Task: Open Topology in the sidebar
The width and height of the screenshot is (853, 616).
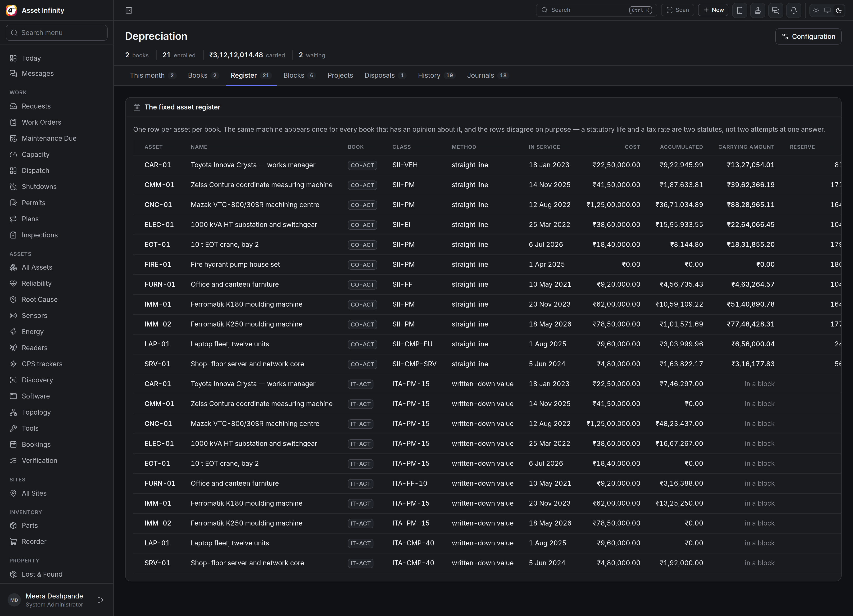Action: [x=57, y=412]
